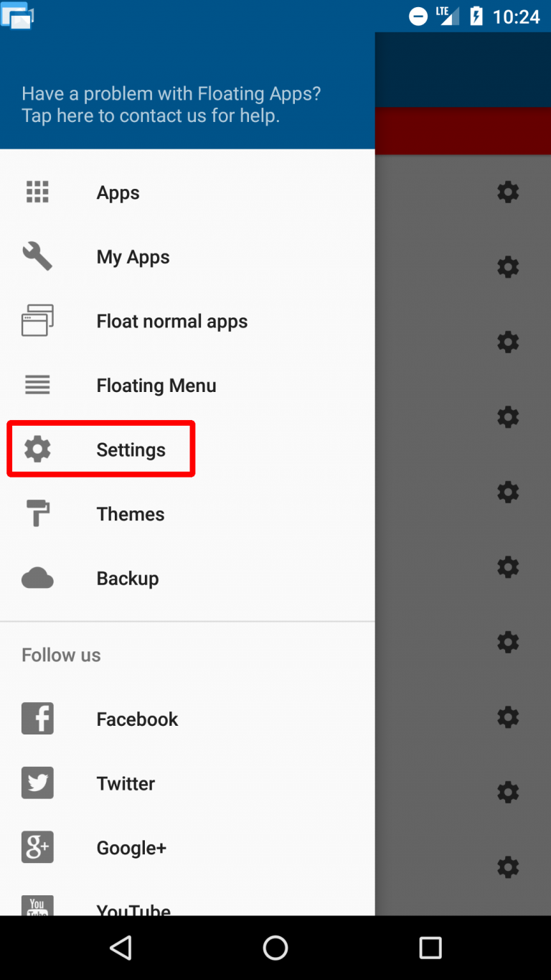Open the Recent apps square button
This screenshot has width=551, height=980.
430,947
